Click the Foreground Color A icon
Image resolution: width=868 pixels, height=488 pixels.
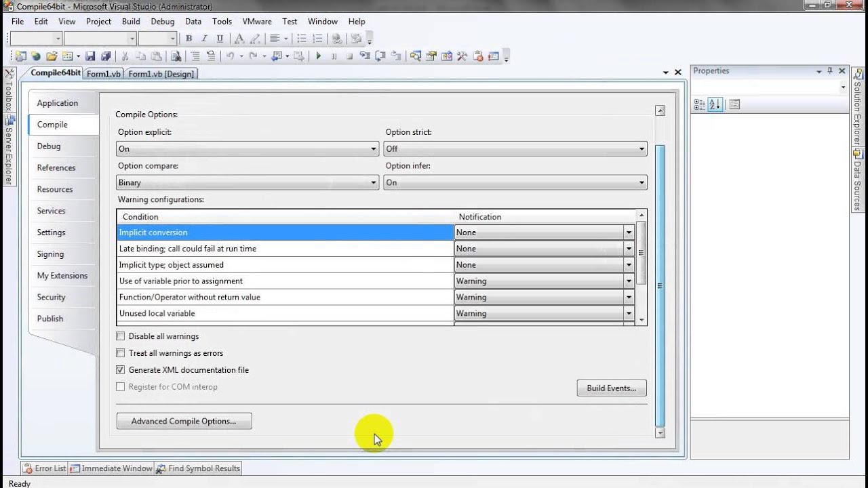pyautogui.click(x=239, y=39)
